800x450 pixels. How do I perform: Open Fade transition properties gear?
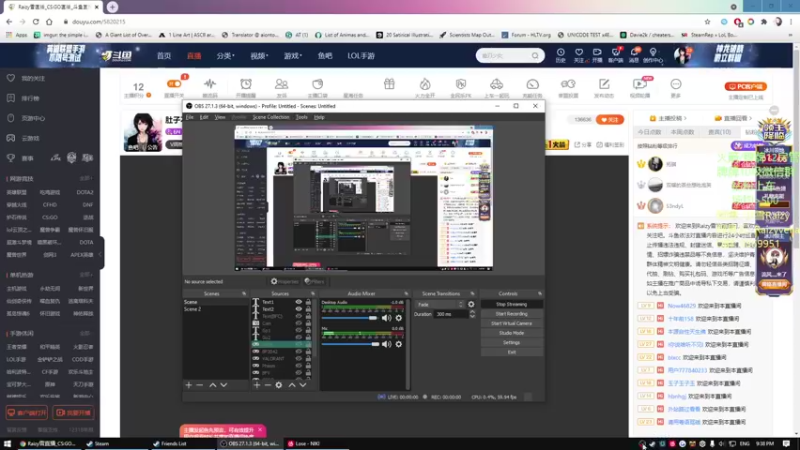tap(471, 305)
